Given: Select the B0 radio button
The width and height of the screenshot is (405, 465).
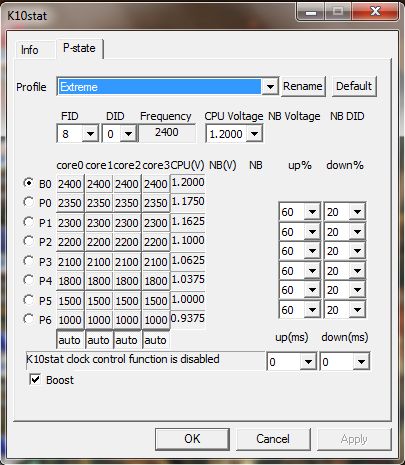Looking at the screenshot, I should coord(29,183).
